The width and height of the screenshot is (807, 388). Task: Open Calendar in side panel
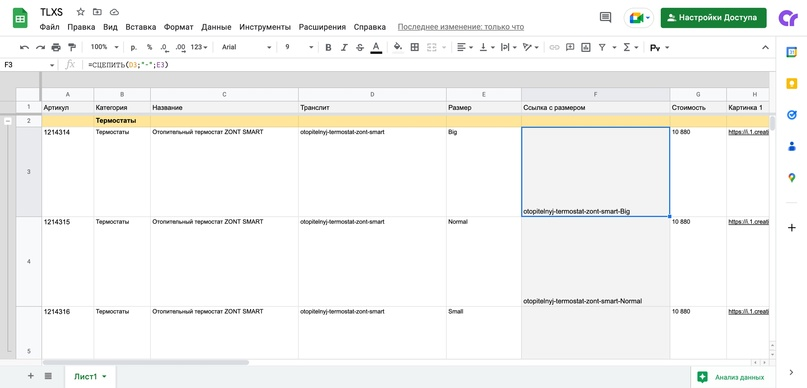792,52
